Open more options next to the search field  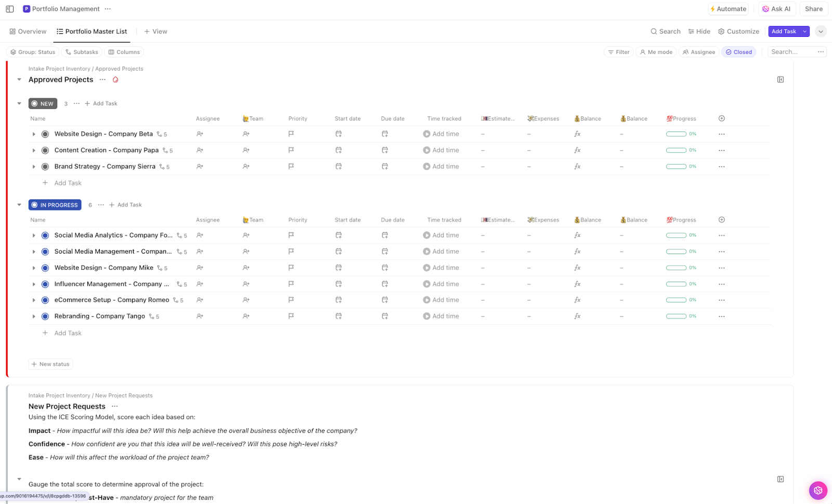click(821, 52)
